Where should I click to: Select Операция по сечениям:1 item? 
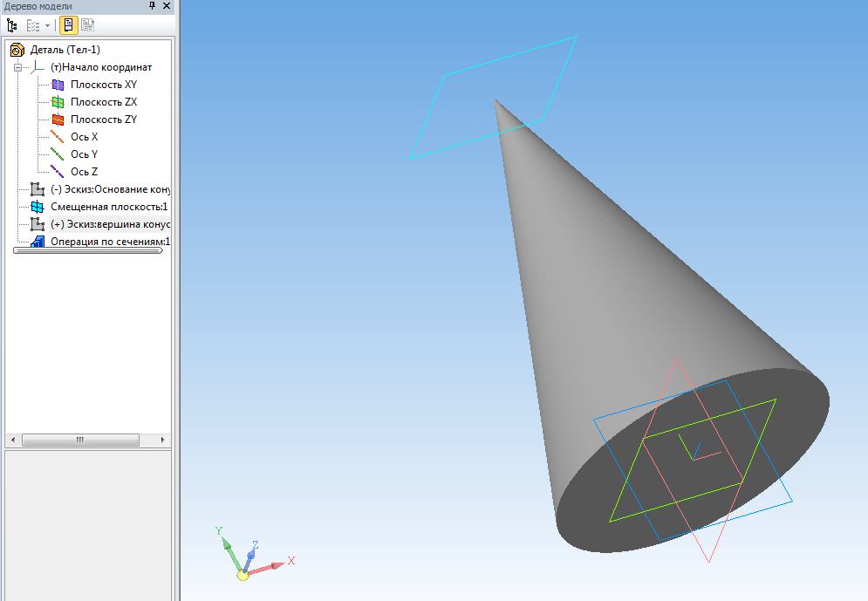click(110, 242)
